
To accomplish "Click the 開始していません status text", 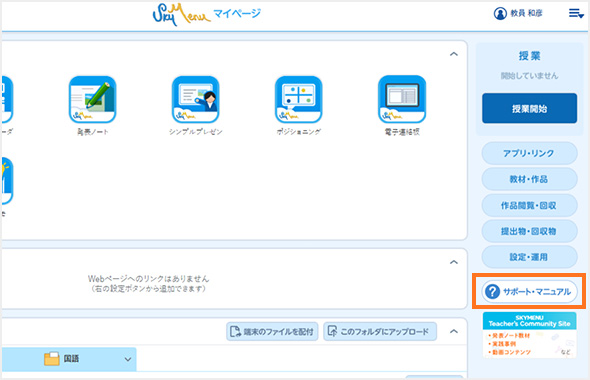I will coord(529,76).
